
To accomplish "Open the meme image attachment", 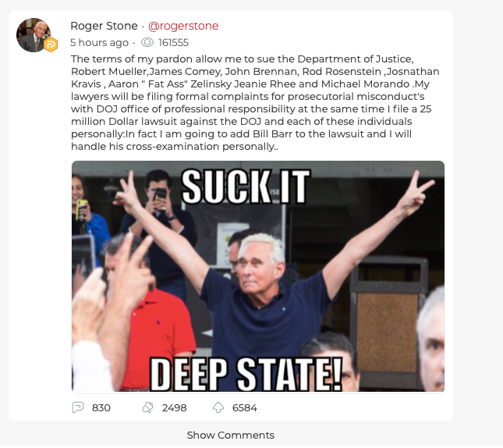I will (x=258, y=276).
